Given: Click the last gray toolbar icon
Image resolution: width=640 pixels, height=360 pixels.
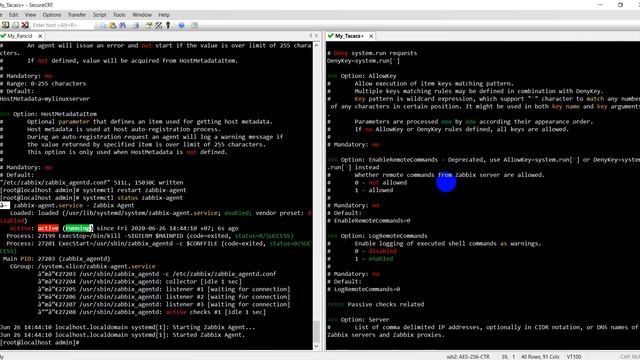Looking at the screenshot, I should pos(194,25).
